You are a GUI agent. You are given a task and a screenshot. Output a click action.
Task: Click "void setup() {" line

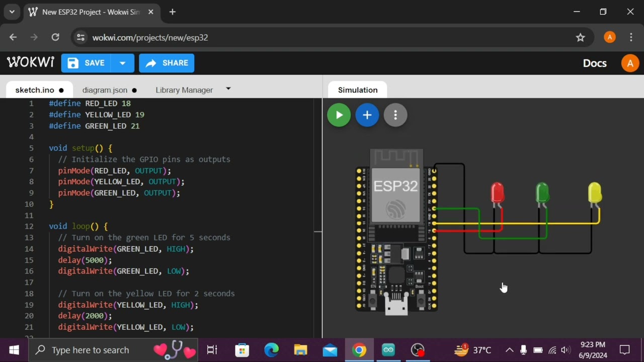80,148
